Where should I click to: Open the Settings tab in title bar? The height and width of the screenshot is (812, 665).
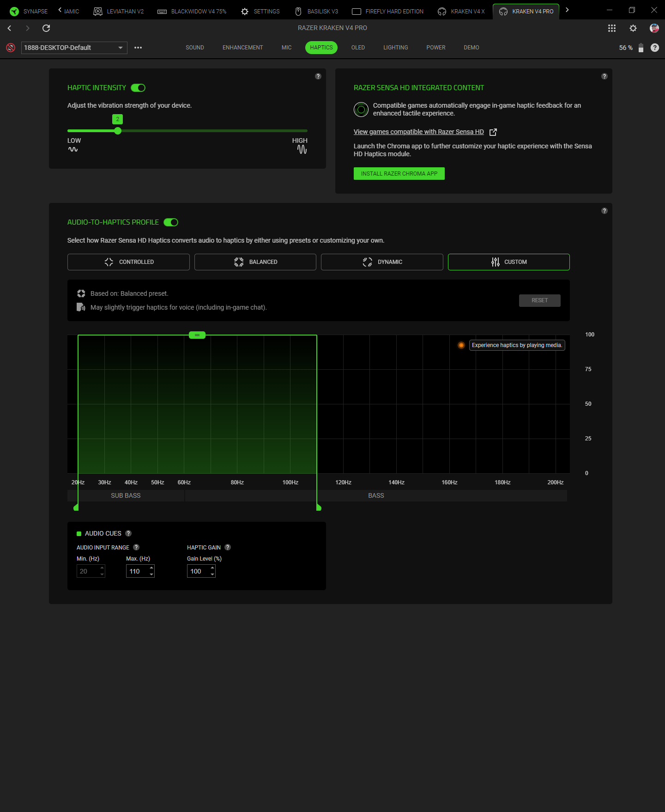pos(260,11)
